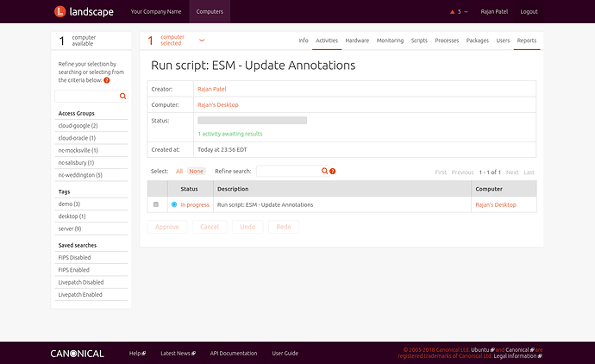
Task: Click the help icon next to Refine search
Action: coord(332,171)
